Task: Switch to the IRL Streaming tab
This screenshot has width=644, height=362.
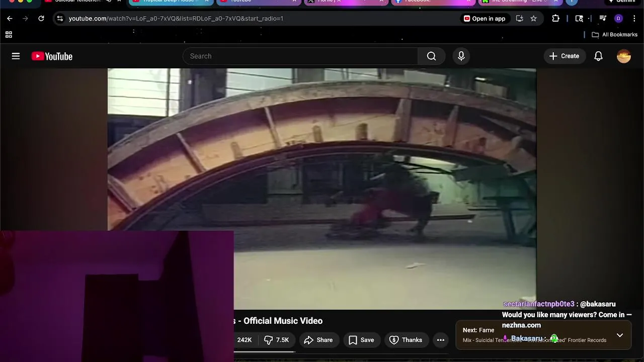Action: click(x=520, y=2)
